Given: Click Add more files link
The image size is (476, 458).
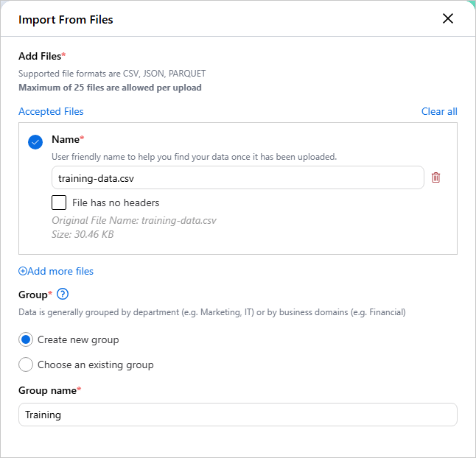Looking at the screenshot, I should coord(56,271).
